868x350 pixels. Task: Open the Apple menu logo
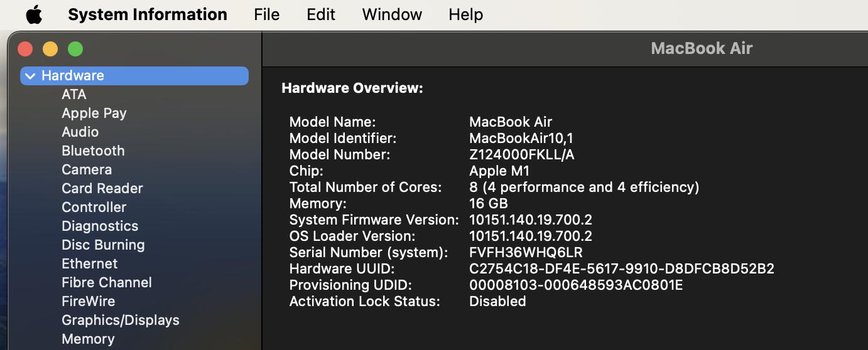34,14
